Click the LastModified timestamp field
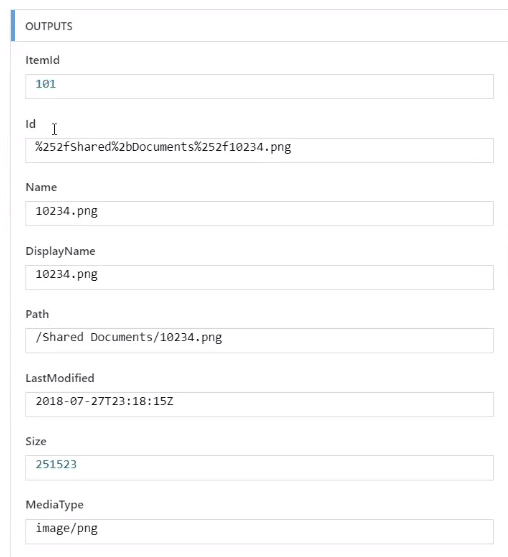508x557 pixels. (259, 404)
